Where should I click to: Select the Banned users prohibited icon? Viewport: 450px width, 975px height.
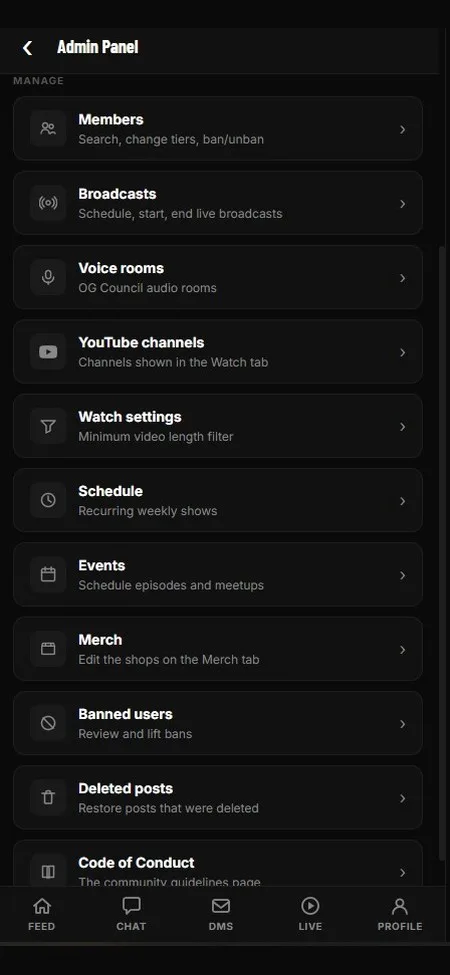[x=48, y=723]
